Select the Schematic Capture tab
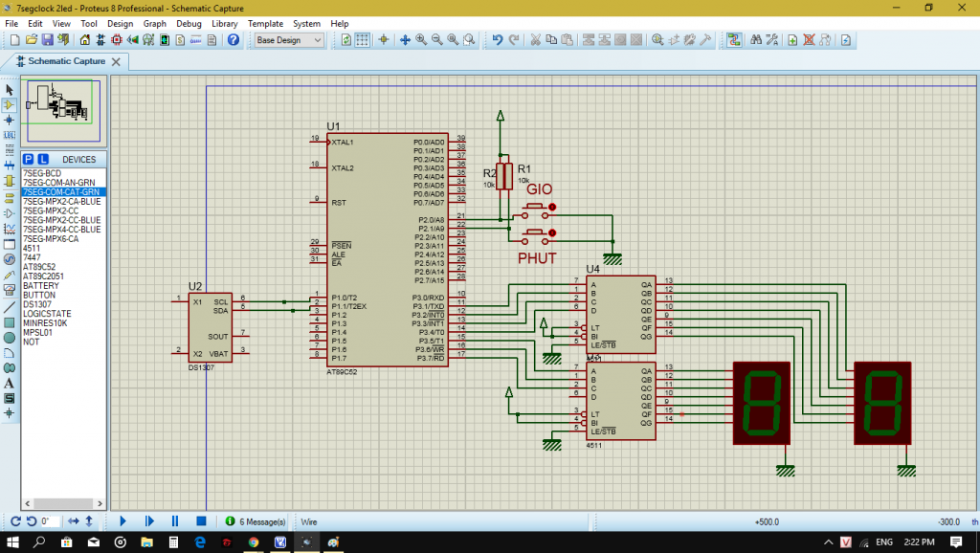980x553 pixels. coord(66,61)
